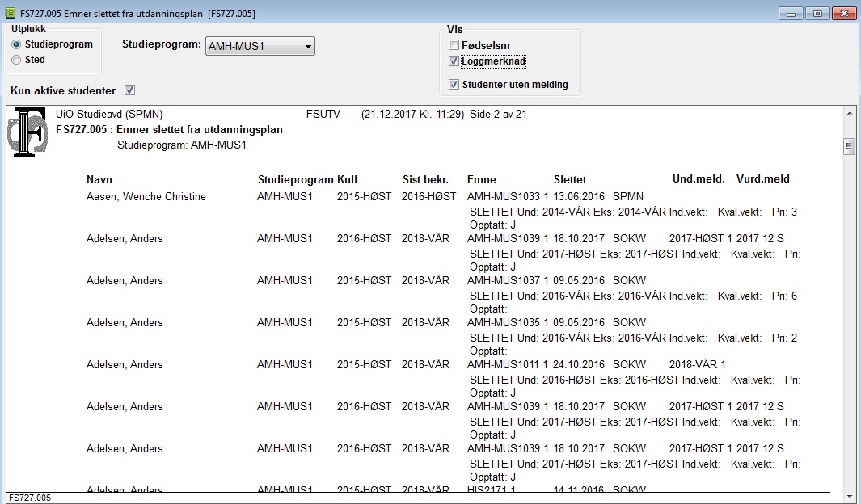Click deletion date 24.10.2016
Image resolution: width=861 pixels, height=504 pixels.
(579, 364)
